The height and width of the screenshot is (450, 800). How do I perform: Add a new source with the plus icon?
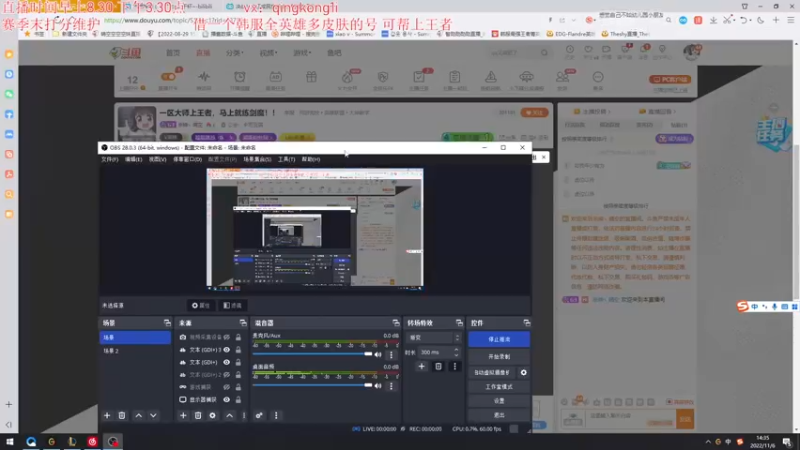(183, 415)
